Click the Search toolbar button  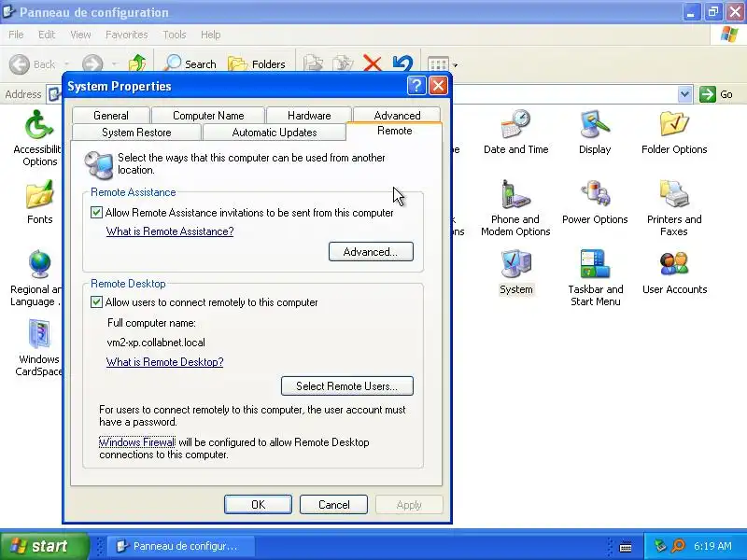click(190, 63)
